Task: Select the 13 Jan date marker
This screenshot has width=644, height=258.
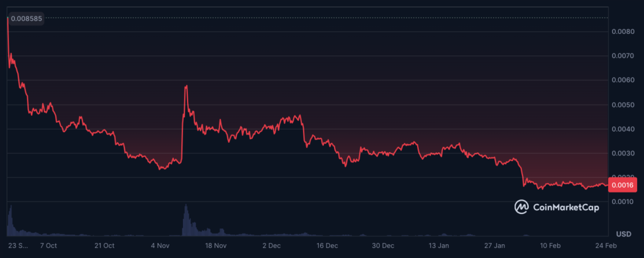Action: pyautogui.click(x=439, y=245)
